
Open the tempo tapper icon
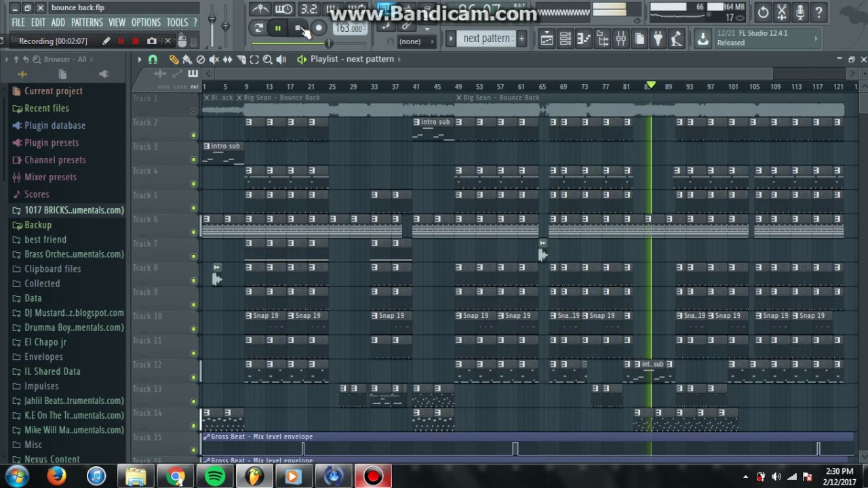pyautogui.click(x=675, y=39)
